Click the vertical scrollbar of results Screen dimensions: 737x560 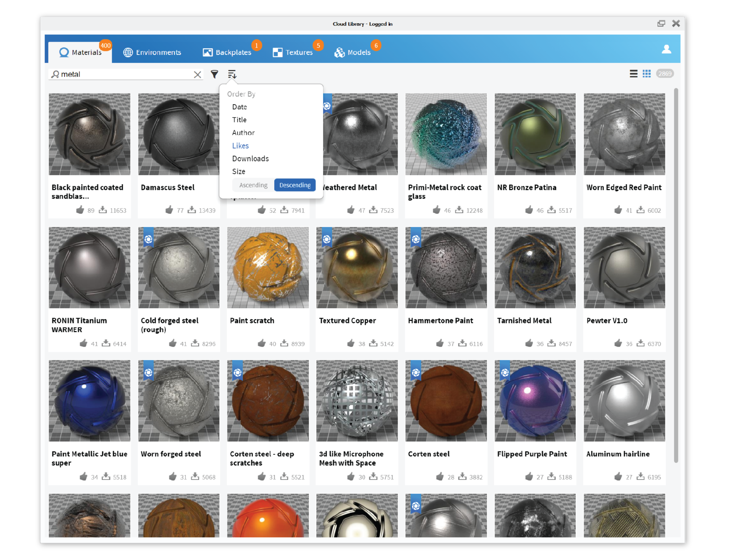(676, 275)
